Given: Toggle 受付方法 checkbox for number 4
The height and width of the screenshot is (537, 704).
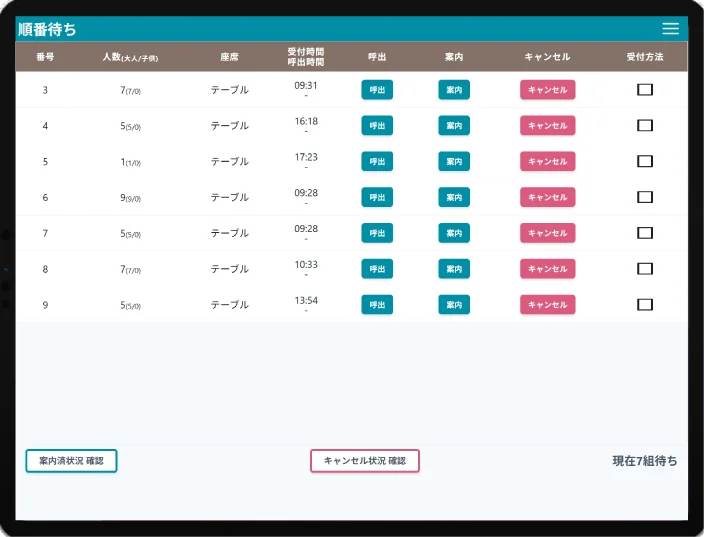Looking at the screenshot, I should [645, 126].
